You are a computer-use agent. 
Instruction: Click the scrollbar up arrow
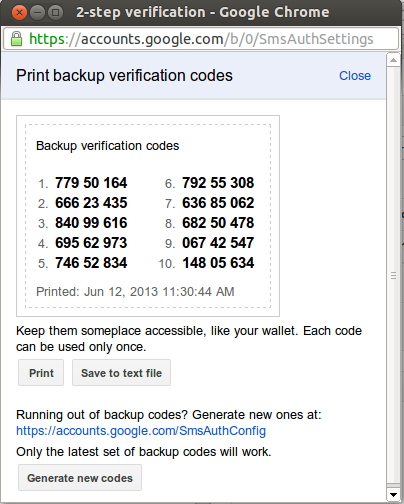pos(393,60)
